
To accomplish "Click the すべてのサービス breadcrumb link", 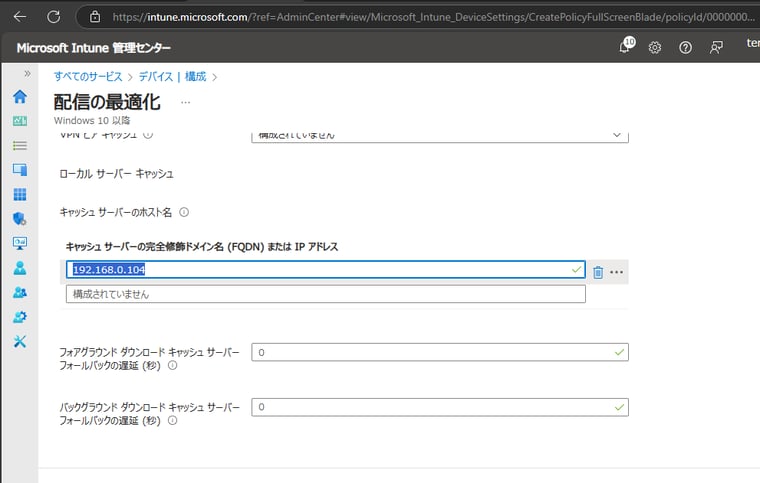I will pos(88,77).
